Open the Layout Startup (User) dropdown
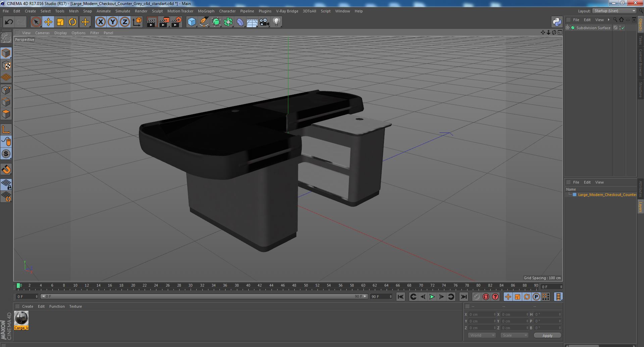This screenshot has height=347, width=644. pyautogui.click(x=614, y=11)
